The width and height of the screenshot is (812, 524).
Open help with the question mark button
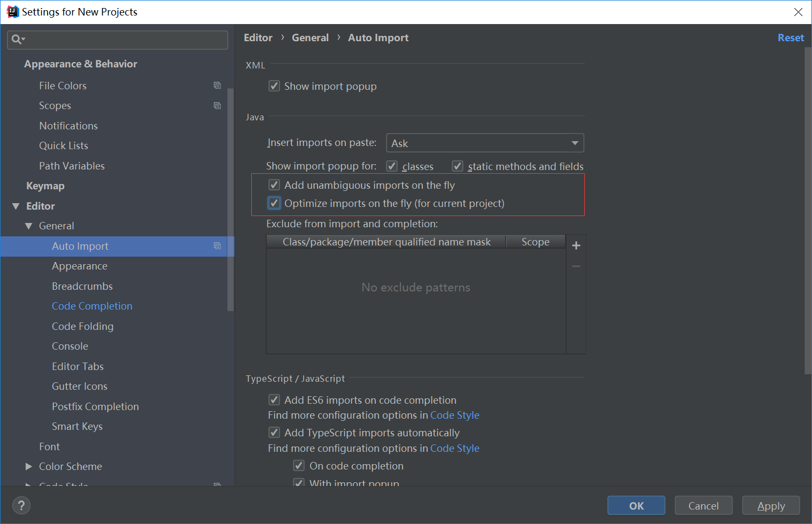pyautogui.click(x=21, y=505)
